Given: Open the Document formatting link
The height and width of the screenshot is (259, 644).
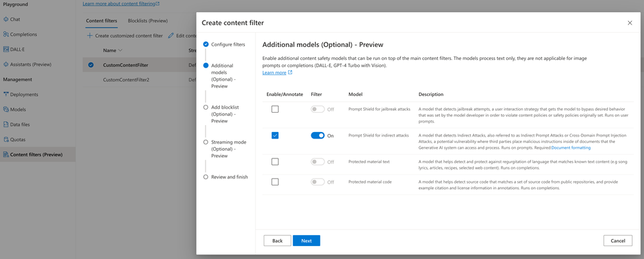Looking at the screenshot, I should [x=571, y=148].
